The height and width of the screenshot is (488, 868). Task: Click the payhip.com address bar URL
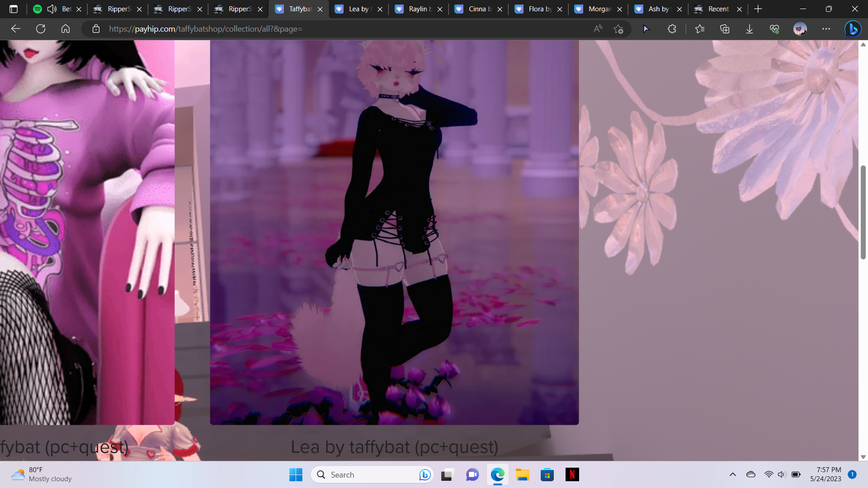(206, 29)
